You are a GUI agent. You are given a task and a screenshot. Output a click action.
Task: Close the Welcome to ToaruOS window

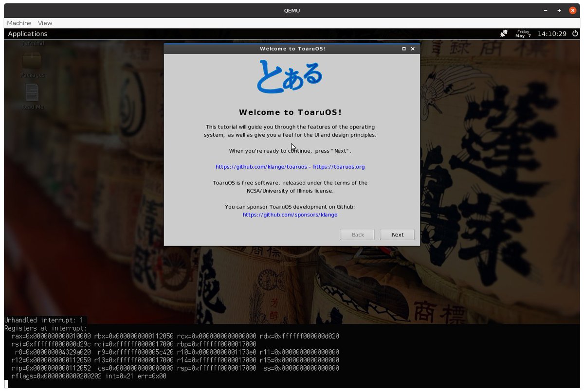(x=413, y=49)
